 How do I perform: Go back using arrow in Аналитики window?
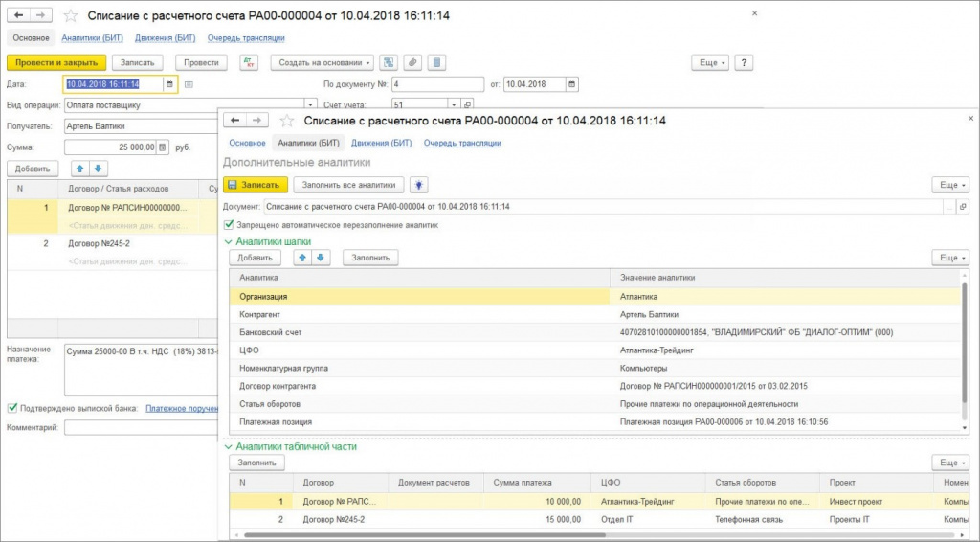tap(234, 120)
